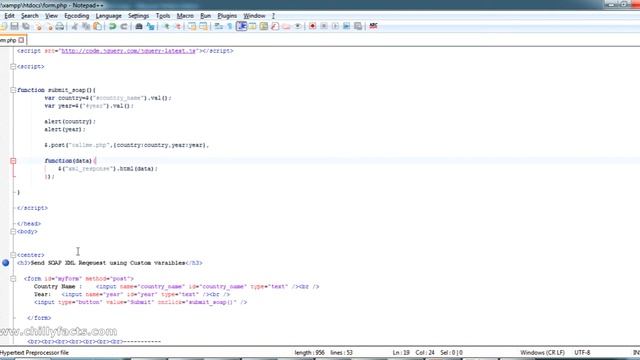This screenshot has width=640, height=360.
Task: Start macro recording with red dot icon
Action: coord(313,26)
